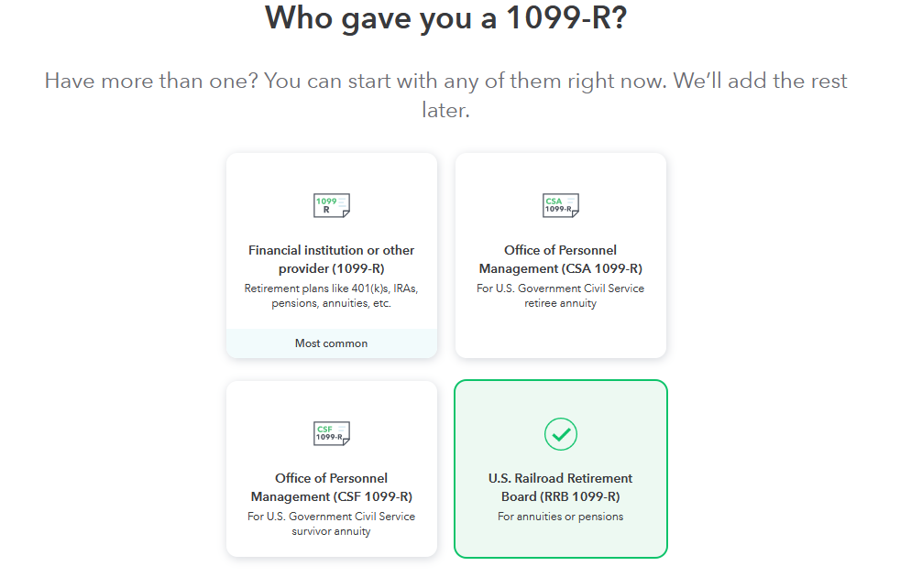Click the Management (CSA 1099-R) title line

coord(560,269)
